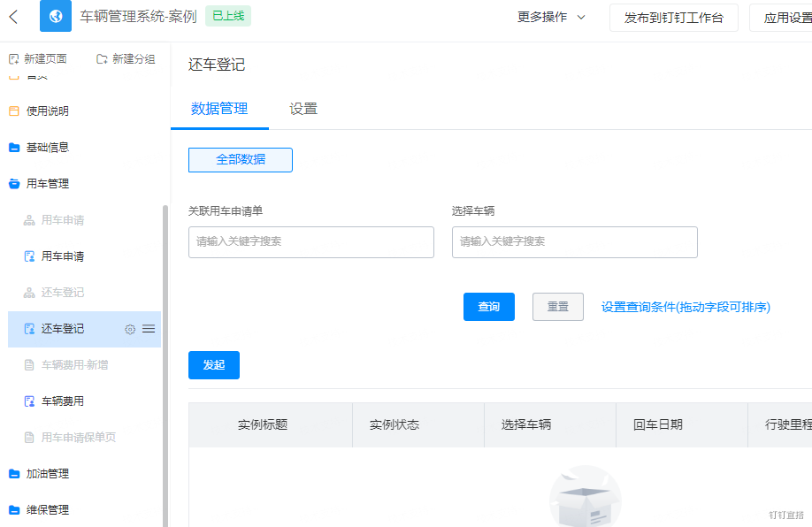Open the gear settings of 还车登记
Viewport: 812px width, 527px height.
(x=130, y=329)
